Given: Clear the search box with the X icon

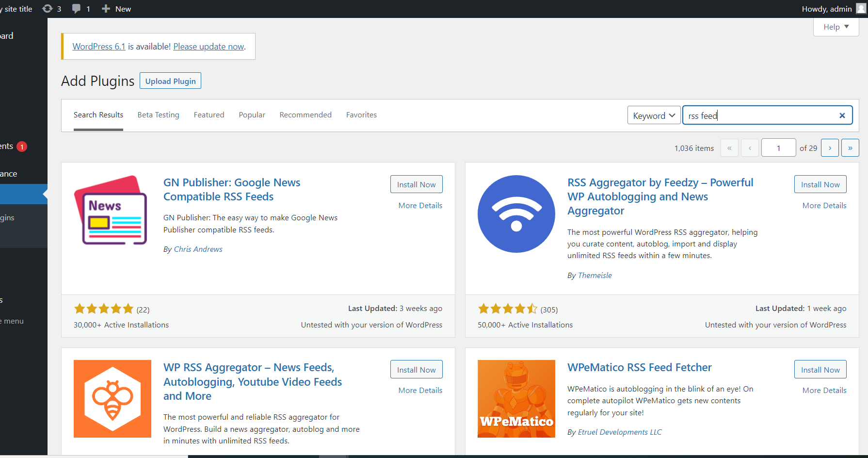Looking at the screenshot, I should [842, 115].
